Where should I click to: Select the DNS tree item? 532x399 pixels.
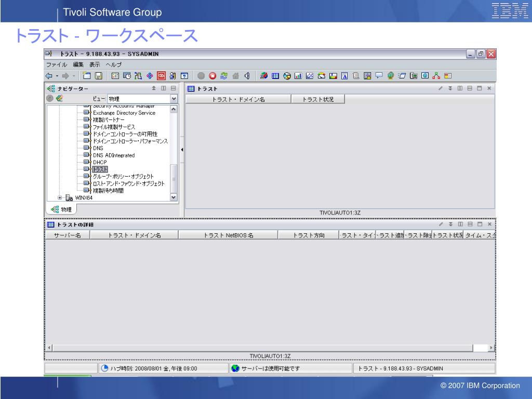click(98, 148)
